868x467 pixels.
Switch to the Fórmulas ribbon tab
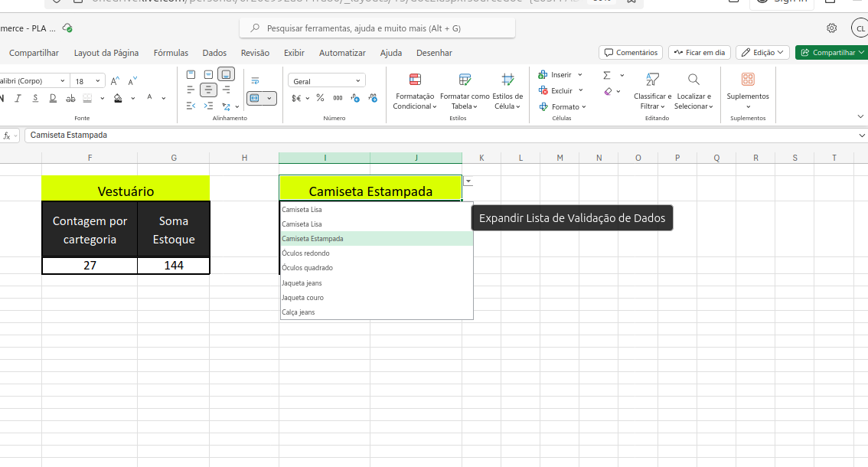tap(170, 53)
